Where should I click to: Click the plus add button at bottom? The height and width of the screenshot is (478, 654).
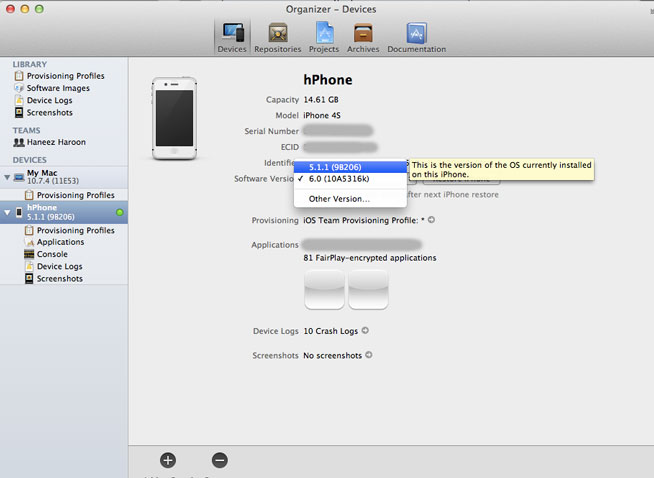pos(168,460)
